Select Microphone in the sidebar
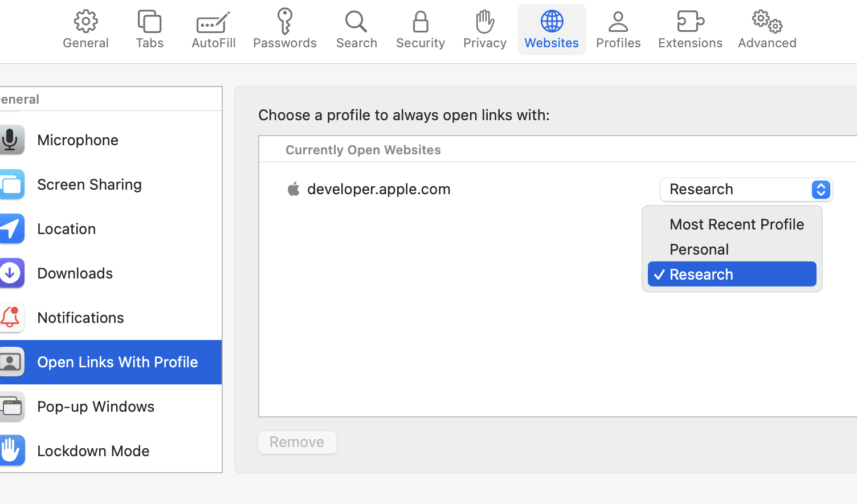Image resolution: width=857 pixels, height=504 pixels. (111, 140)
